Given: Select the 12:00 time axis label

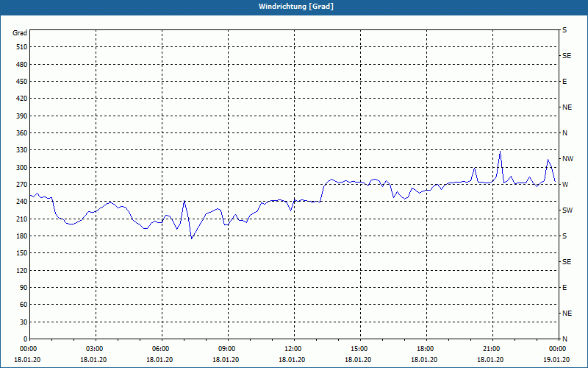Looking at the screenshot, I should [x=293, y=349].
